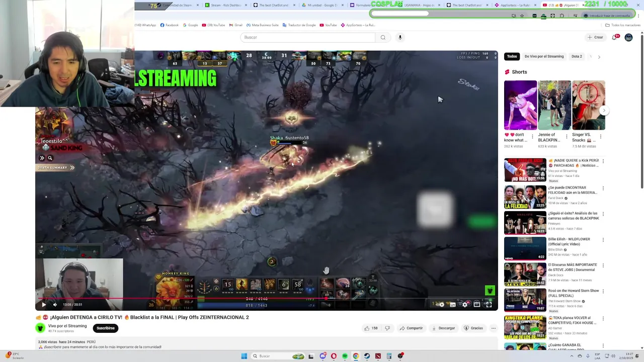
Task: Select the Todos filter chip
Action: (x=512, y=56)
